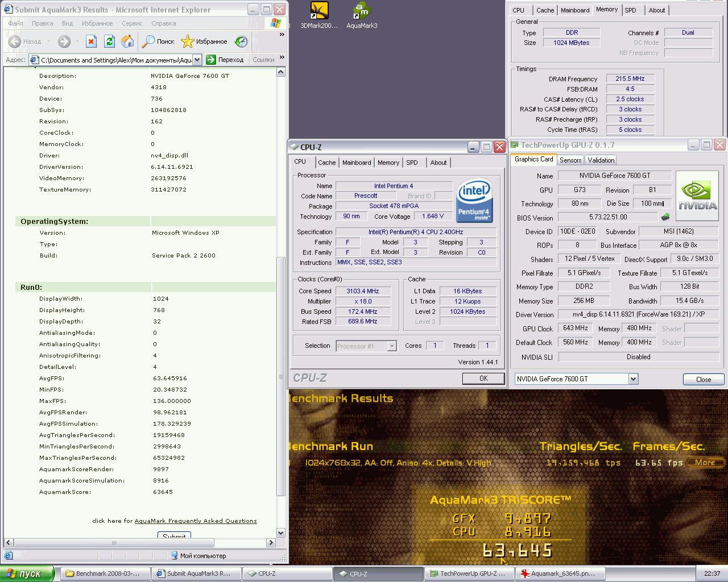The width and height of the screenshot is (728, 582).
Task: Click the Back arrow icon in Internet Explorer
Action: coord(14,41)
